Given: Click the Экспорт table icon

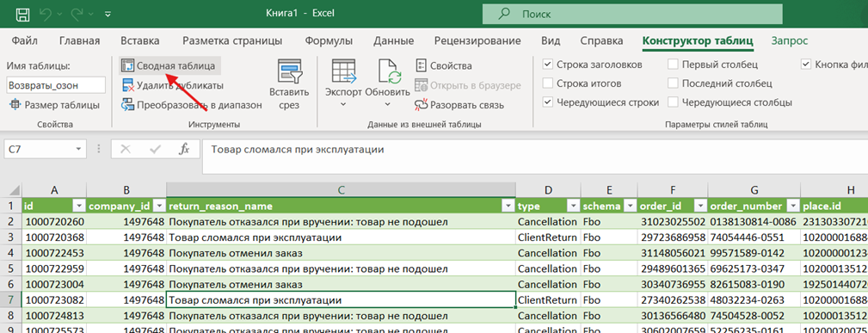Looking at the screenshot, I should pyautogui.click(x=343, y=72).
